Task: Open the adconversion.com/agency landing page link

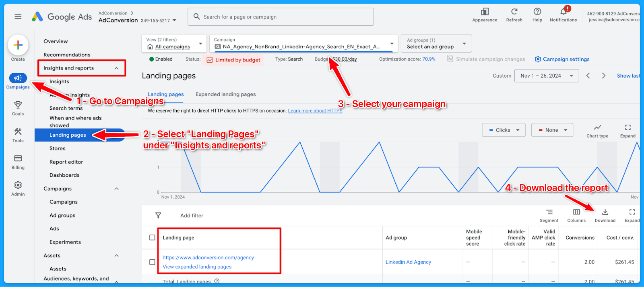Action: 208,258
